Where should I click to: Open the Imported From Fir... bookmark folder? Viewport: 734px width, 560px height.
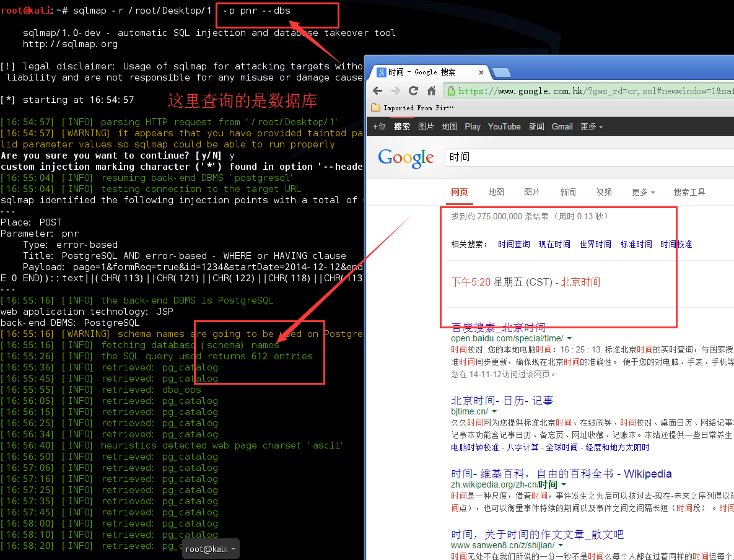coord(413,108)
